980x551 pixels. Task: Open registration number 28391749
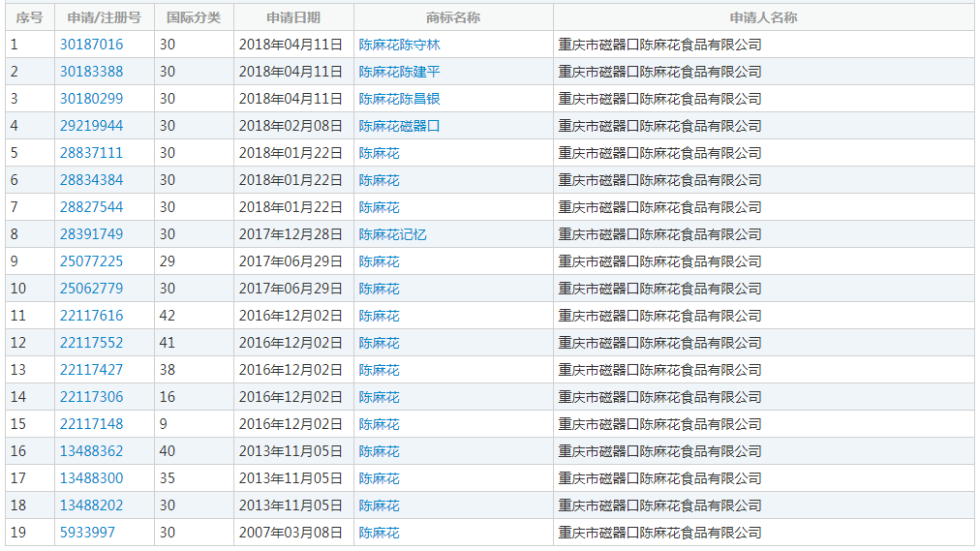coord(91,234)
